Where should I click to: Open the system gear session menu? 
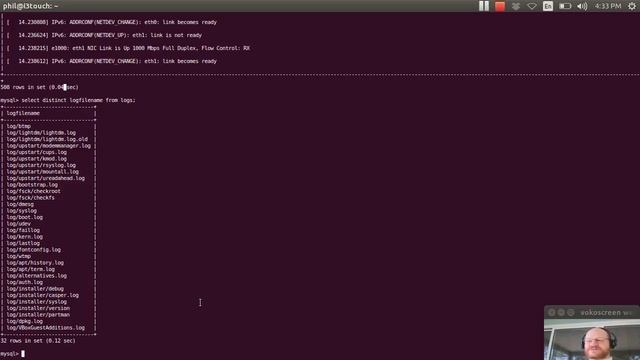click(x=632, y=6)
